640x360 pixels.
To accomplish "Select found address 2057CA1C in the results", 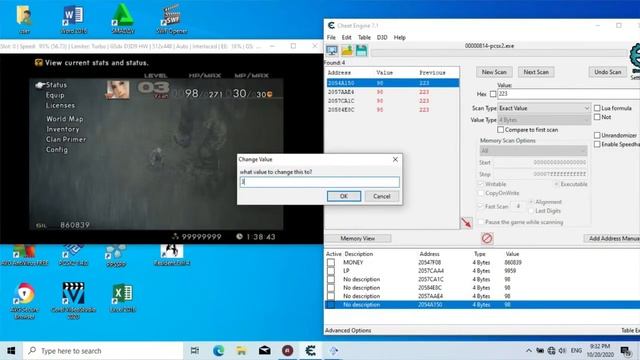I will pyautogui.click(x=392, y=101).
